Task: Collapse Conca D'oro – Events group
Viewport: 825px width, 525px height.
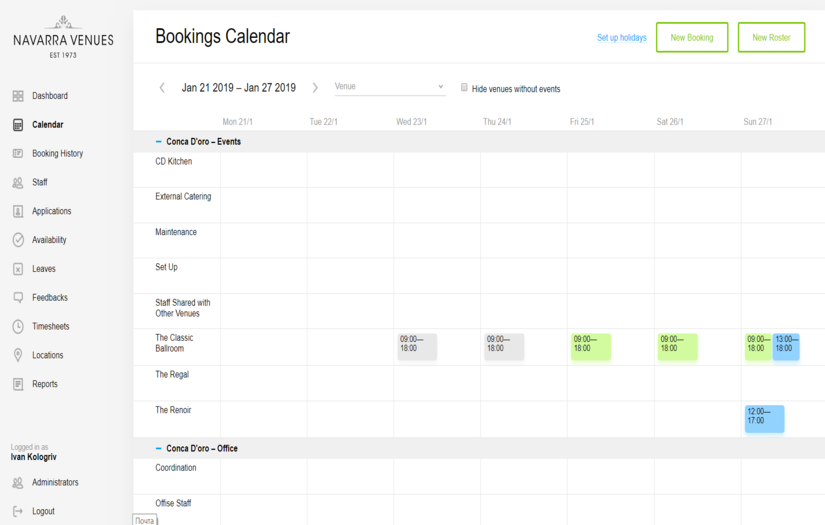Action: (x=158, y=142)
